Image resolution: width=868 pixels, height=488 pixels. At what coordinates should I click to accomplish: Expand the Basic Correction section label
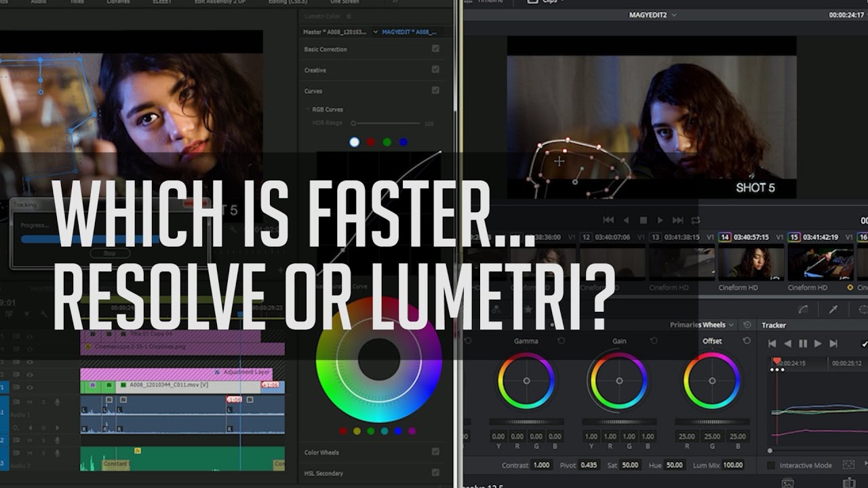click(325, 49)
